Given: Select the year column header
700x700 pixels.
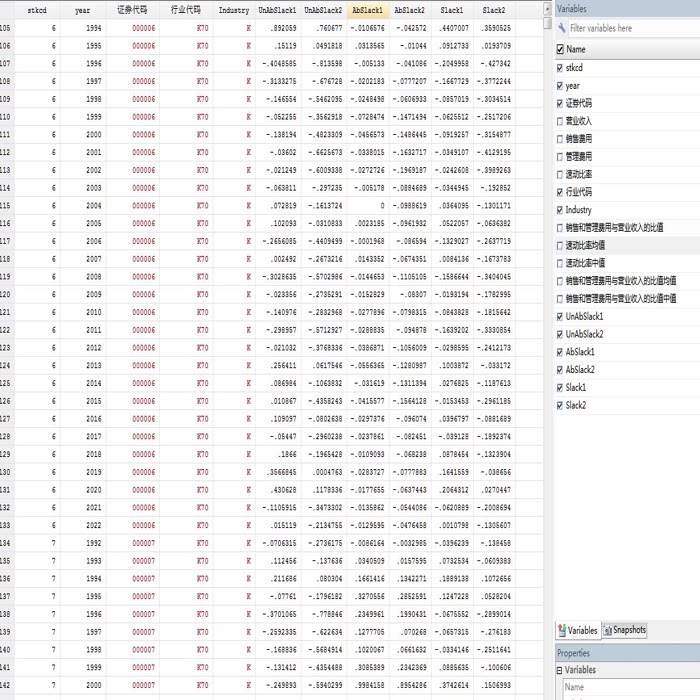Looking at the screenshot, I should pyautogui.click(x=83, y=10).
